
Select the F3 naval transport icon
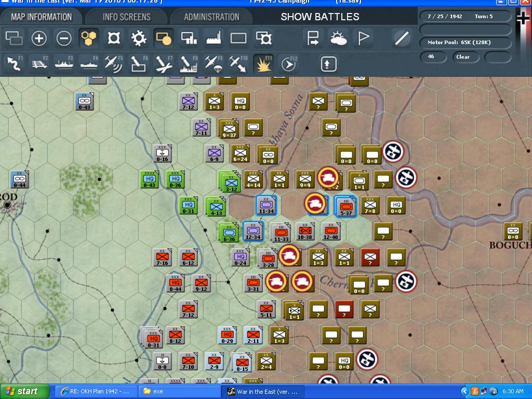coord(64,64)
